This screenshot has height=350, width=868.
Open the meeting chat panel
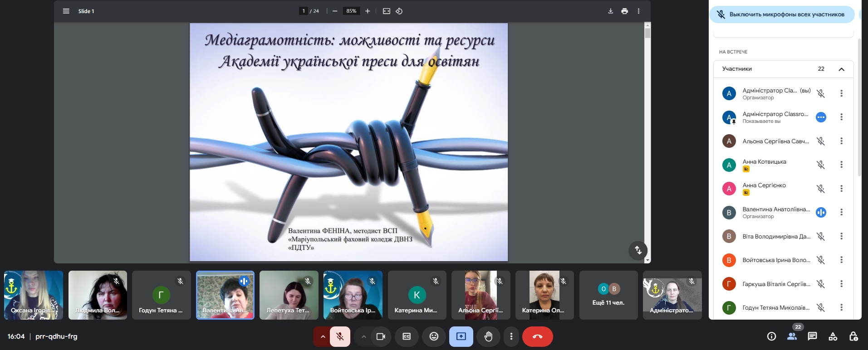[x=812, y=336]
